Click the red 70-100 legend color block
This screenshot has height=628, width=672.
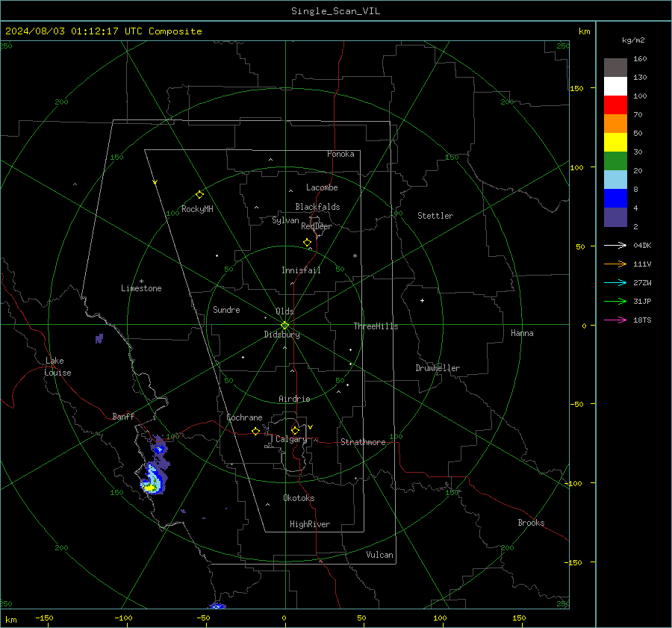pos(615,105)
